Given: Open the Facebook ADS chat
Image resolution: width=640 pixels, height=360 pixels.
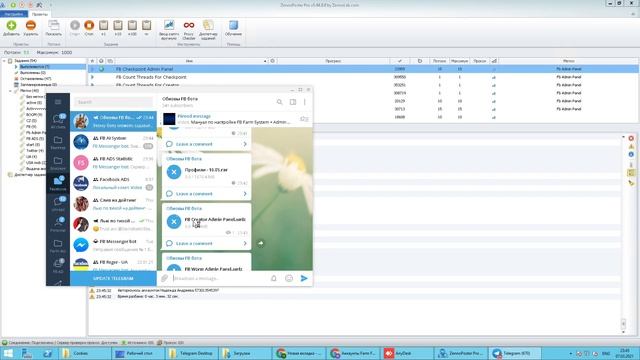Looking at the screenshot, I should 113,183.
